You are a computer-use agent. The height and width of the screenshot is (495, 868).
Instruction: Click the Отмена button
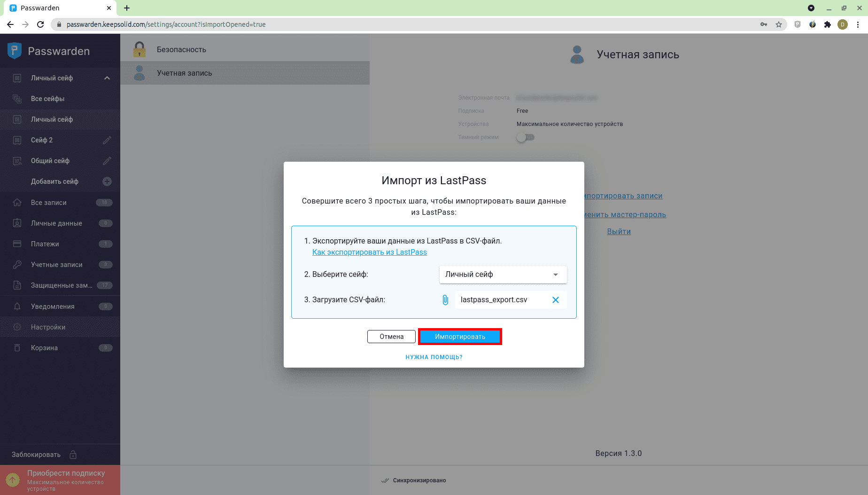coord(391,337)
